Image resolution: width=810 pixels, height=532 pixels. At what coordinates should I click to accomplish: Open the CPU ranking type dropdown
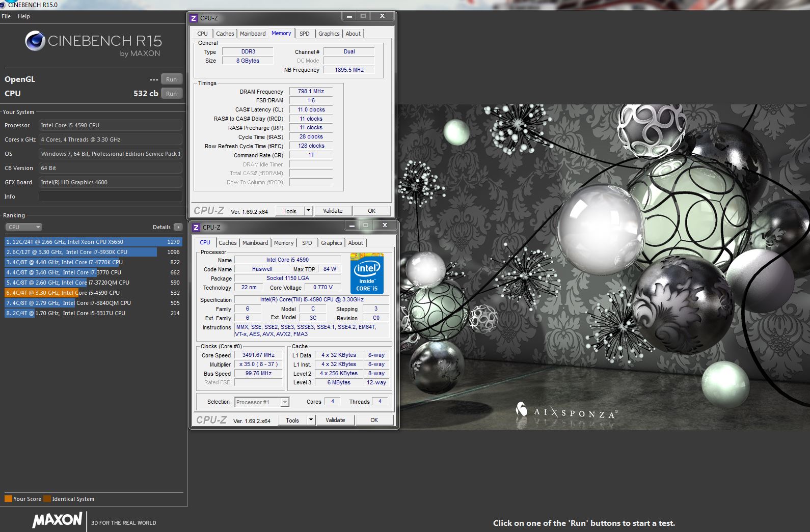(23, 227)
